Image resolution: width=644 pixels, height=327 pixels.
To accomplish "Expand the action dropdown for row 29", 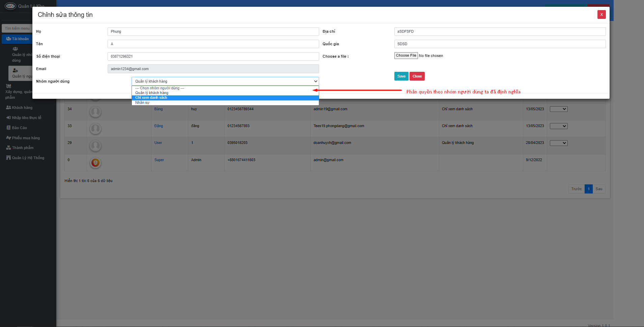I will [x=559, y=143].
